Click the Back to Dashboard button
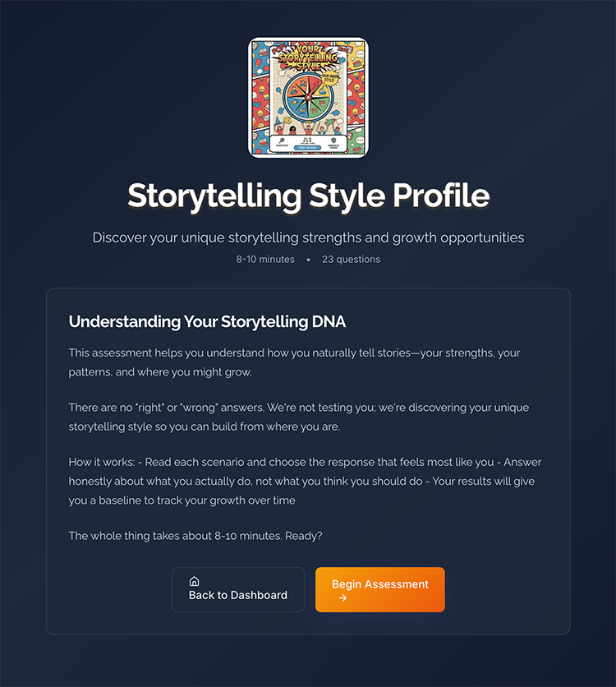This screenshot has height=687, width=616. (238, 589)
